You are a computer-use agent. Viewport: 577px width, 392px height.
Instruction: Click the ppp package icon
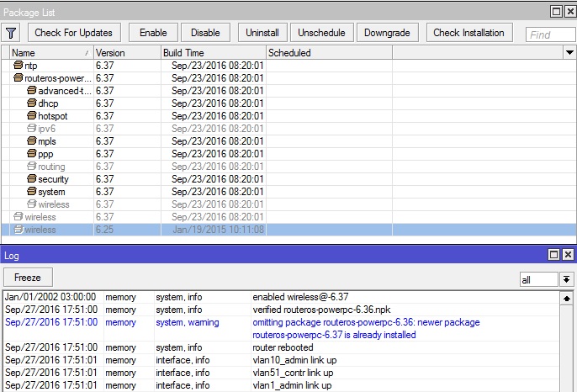pos(32,153)
